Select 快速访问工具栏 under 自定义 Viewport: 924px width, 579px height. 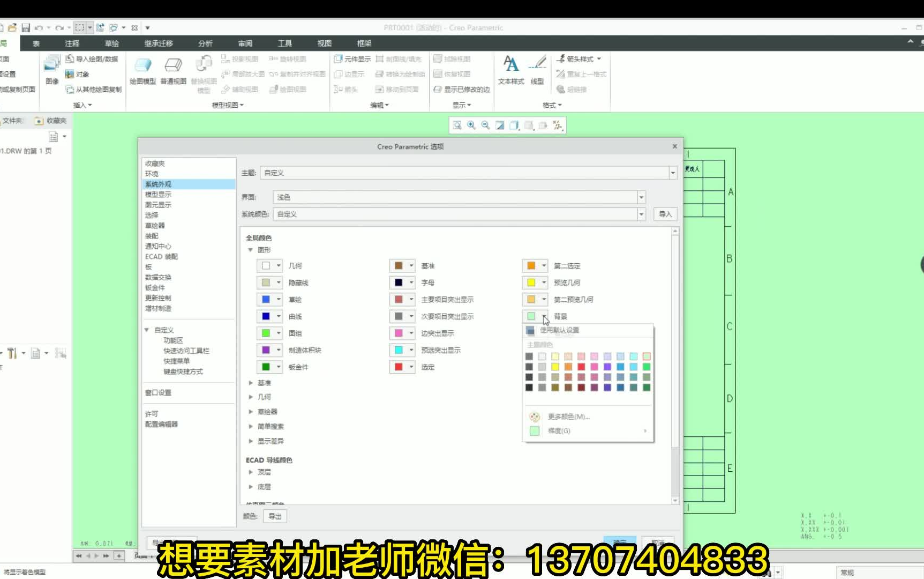click(186, 351)
